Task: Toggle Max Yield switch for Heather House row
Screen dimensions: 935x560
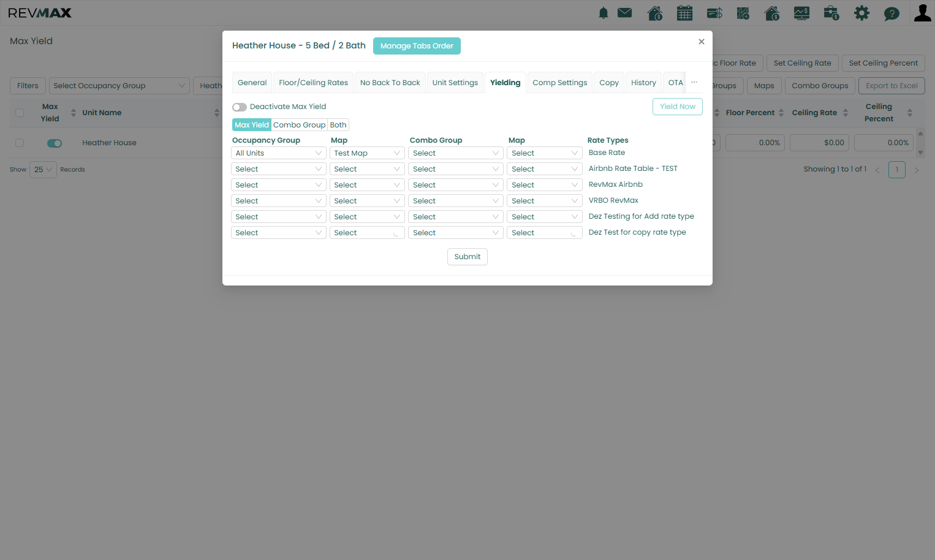Action: point(55,143)
